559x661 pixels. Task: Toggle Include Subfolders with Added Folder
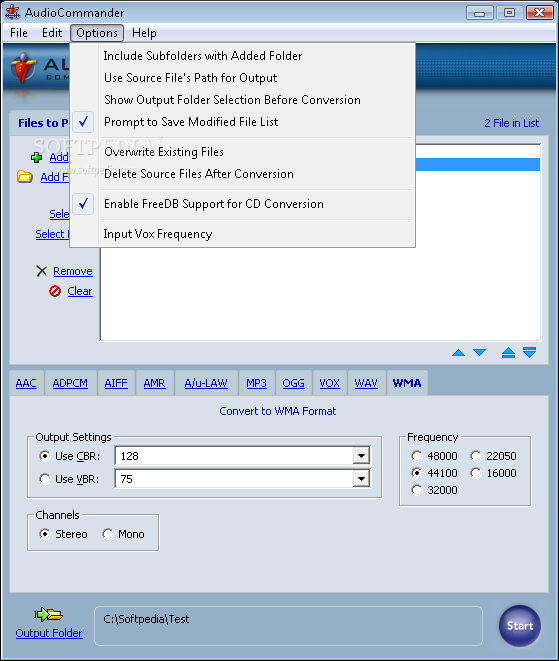pos(242,56)
